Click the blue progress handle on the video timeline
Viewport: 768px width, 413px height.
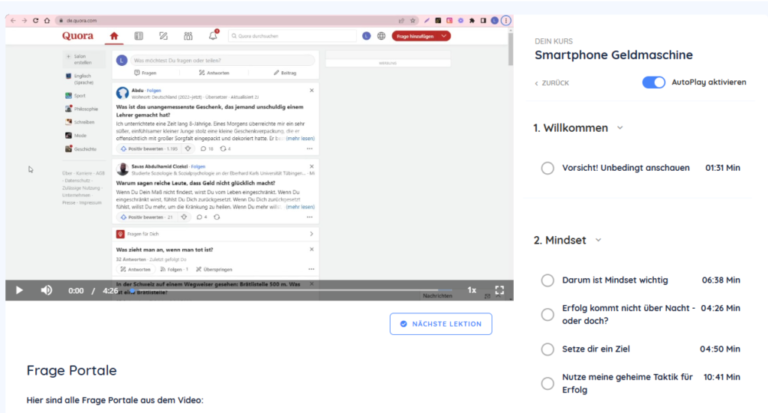point(132,291)
